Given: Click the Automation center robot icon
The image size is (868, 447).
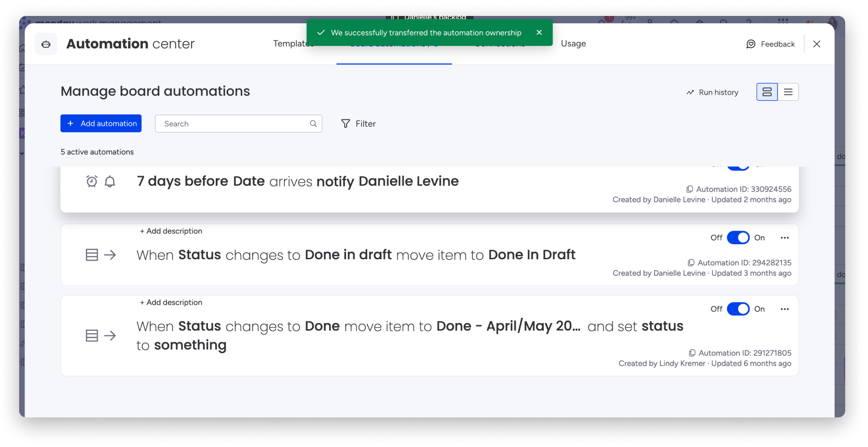Looking at the screenshot, I should [46, 44].
